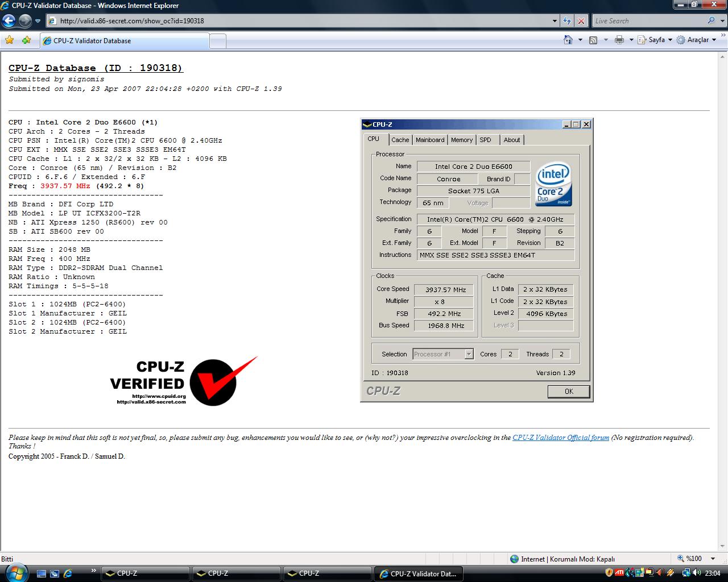Click the CPU-Z Database ID 190318 heading
The height and width of the screenshot is (582, 728).
pyautogui.click(x=96, y=68)
